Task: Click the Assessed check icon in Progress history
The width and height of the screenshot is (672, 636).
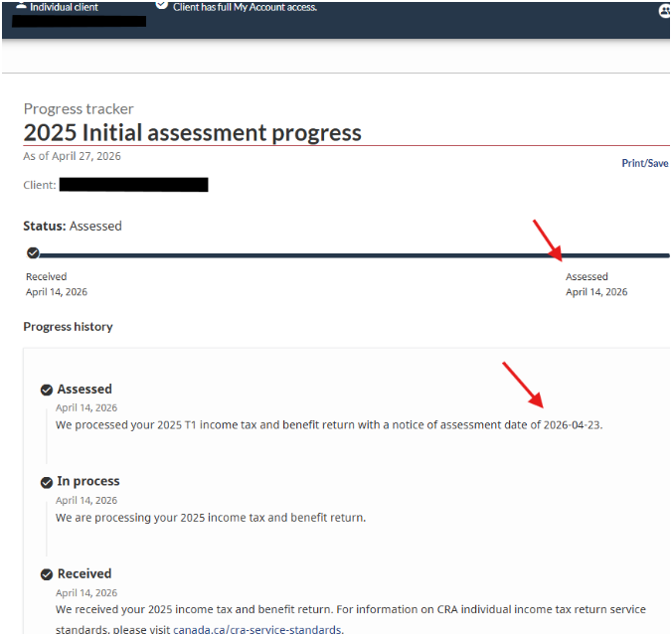Action: click(46, 390)
